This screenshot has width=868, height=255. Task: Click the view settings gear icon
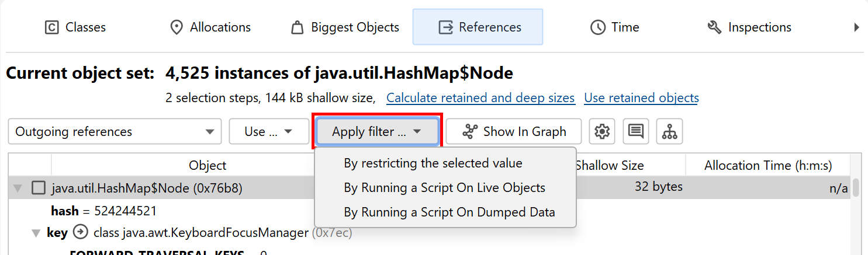click(602, 132)
